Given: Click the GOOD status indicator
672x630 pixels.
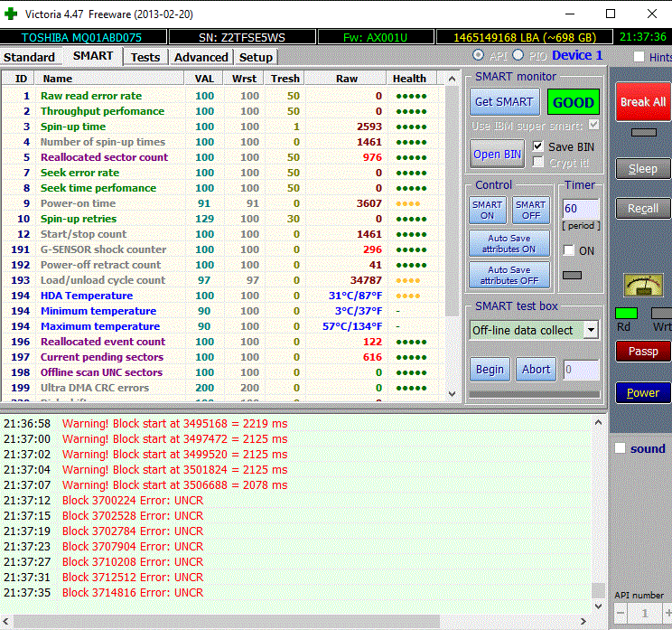Looking at the screenshot, I should [x=574, y=102].
